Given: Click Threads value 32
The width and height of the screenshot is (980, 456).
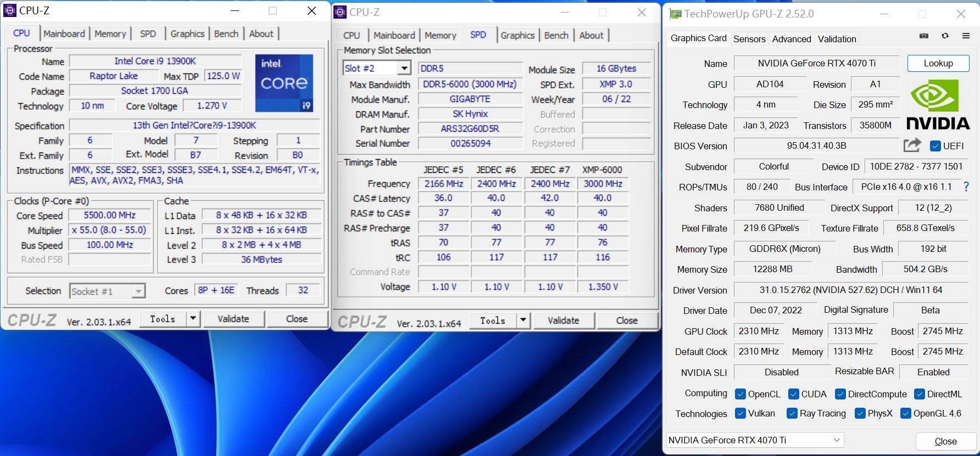Looking at the screenshot, I should pos(303,290).
